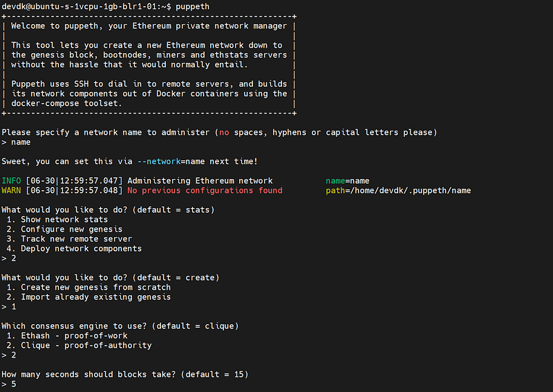Select option '4. Deploy network components'

[x=74, y=249]
